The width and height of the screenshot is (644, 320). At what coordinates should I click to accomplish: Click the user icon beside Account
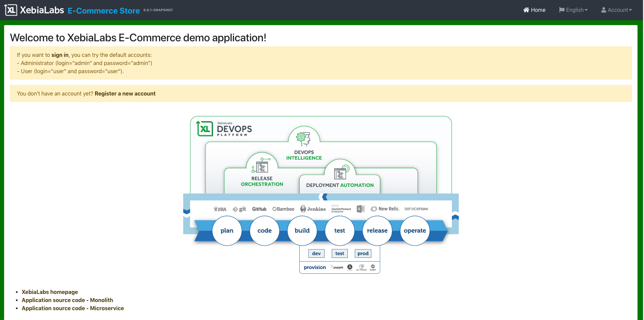604,10
